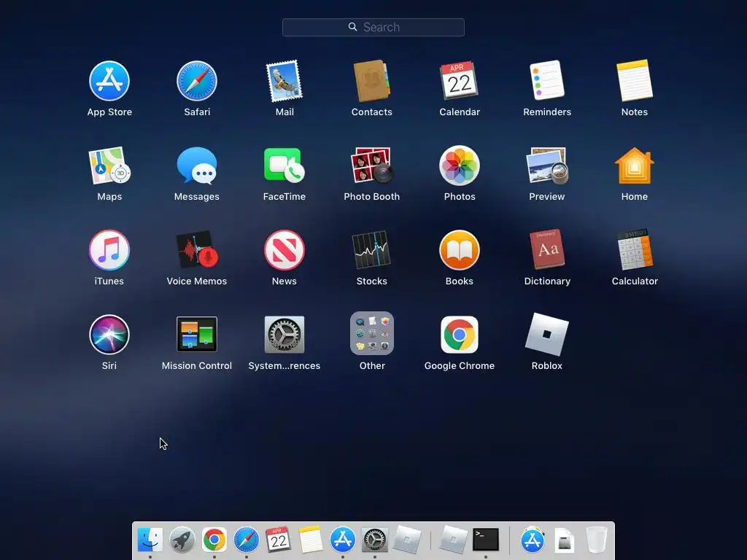Launch the Reminders app
747x560 pixels.
pos(547,81)
